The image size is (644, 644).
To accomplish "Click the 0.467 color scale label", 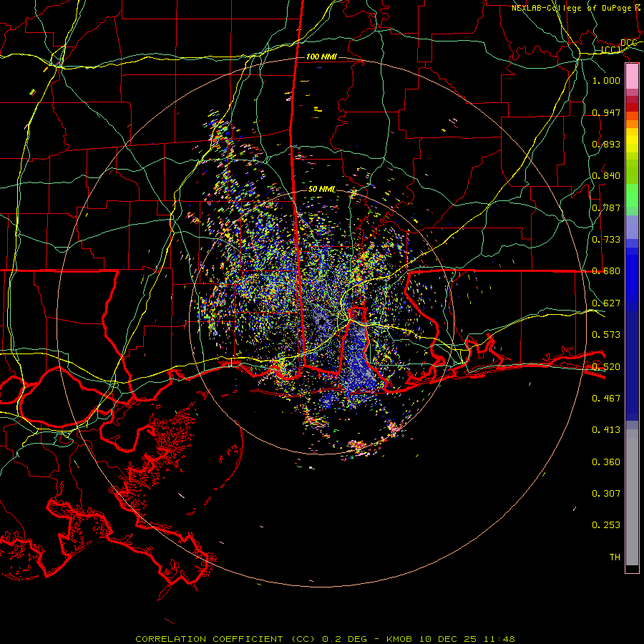I will (606, 399).
